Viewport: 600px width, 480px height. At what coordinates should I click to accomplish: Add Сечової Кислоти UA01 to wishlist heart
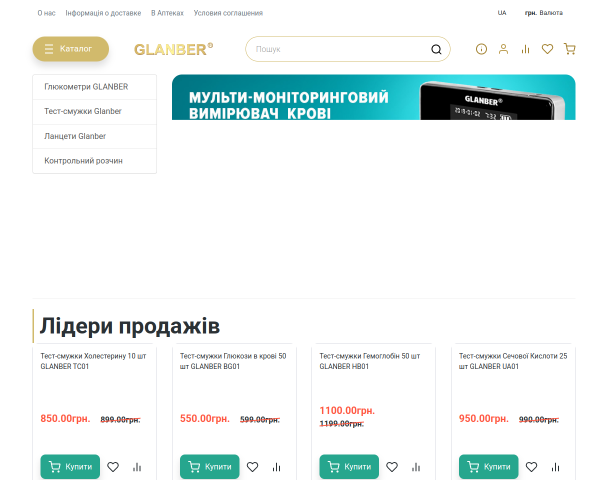(x=532, y=467)
